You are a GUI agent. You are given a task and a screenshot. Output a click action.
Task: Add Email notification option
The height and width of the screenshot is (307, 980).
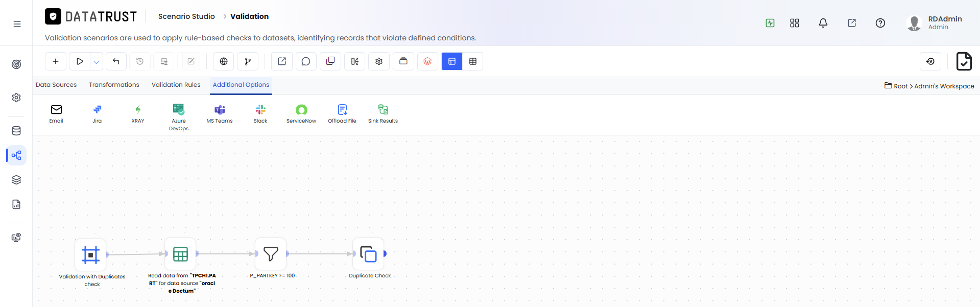tap(56, 113)
